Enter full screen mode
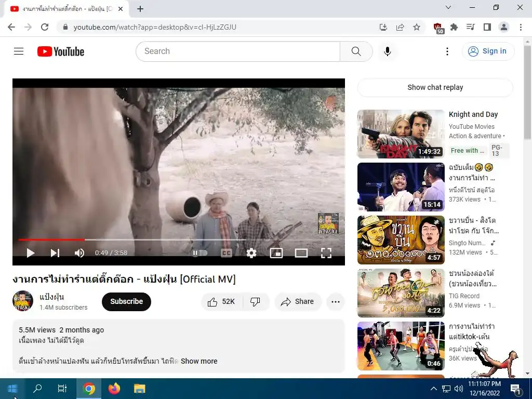 tap(326, 253)
